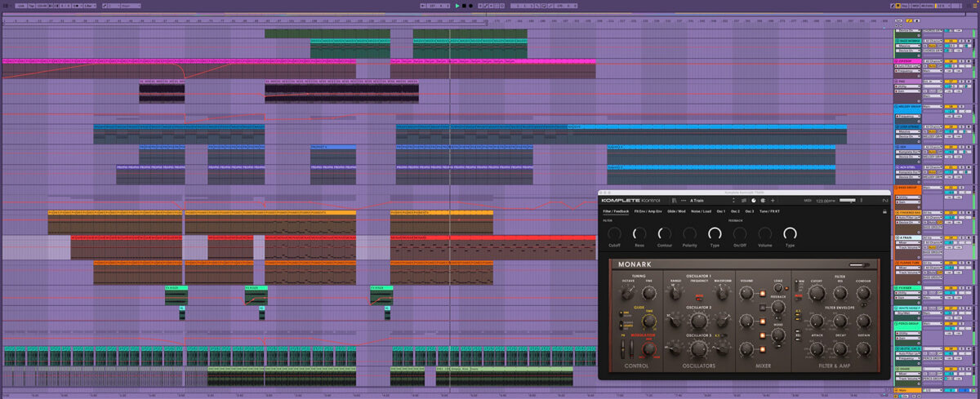Click the Modulation Mix knob in Monark
Screen dimensions: 980x399
(649, 348)
